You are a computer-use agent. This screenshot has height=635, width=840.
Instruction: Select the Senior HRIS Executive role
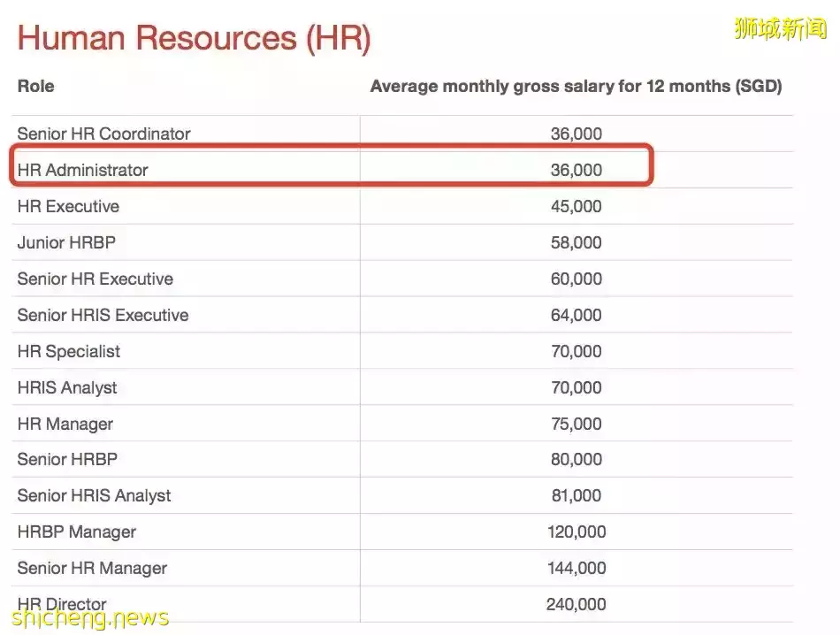[x=103, y=316]
